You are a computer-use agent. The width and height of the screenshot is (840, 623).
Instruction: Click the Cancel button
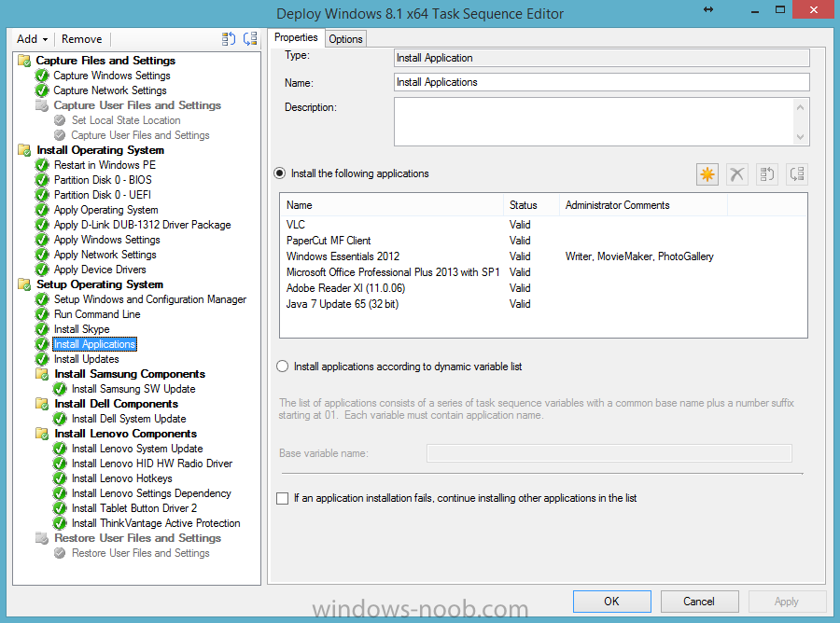pos(699,601)
